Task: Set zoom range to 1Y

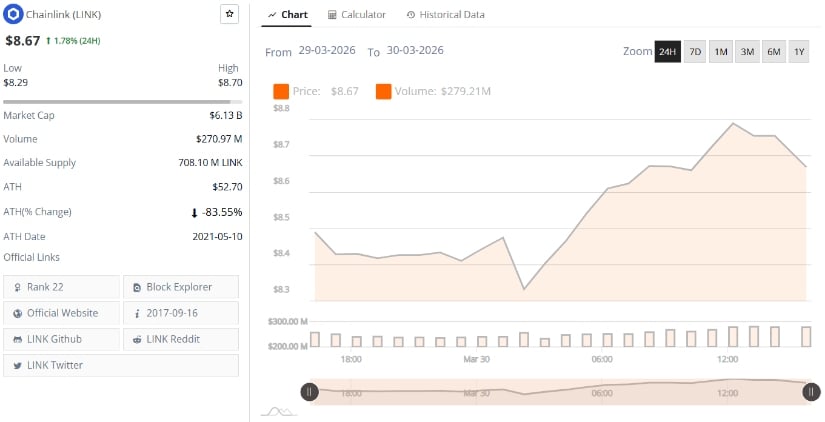Action: point(798,52)
